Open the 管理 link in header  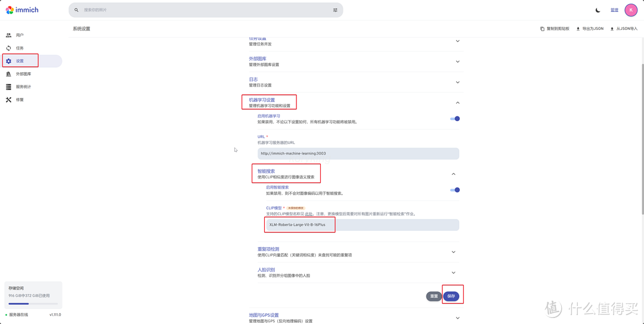614,10
